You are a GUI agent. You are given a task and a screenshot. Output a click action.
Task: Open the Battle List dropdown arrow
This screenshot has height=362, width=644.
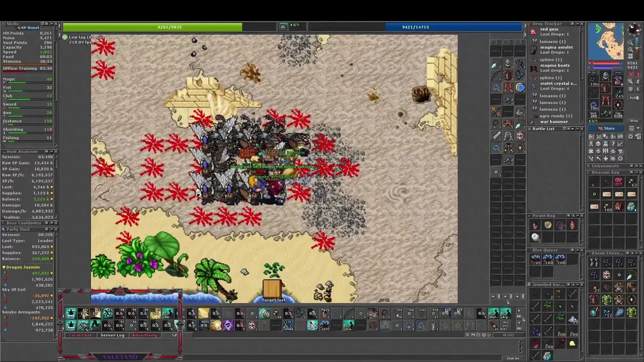(x=573, y=129)
